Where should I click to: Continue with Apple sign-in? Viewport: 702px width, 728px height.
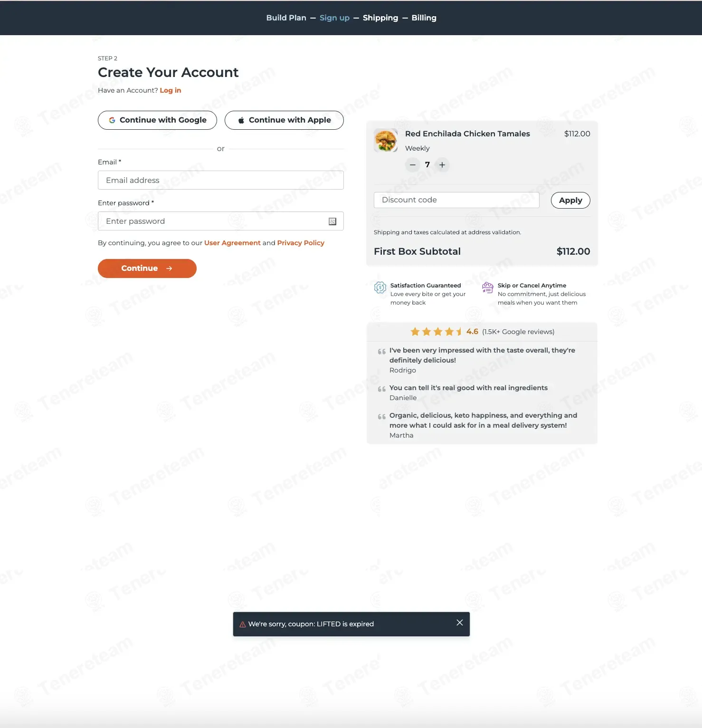click(284, 120)
